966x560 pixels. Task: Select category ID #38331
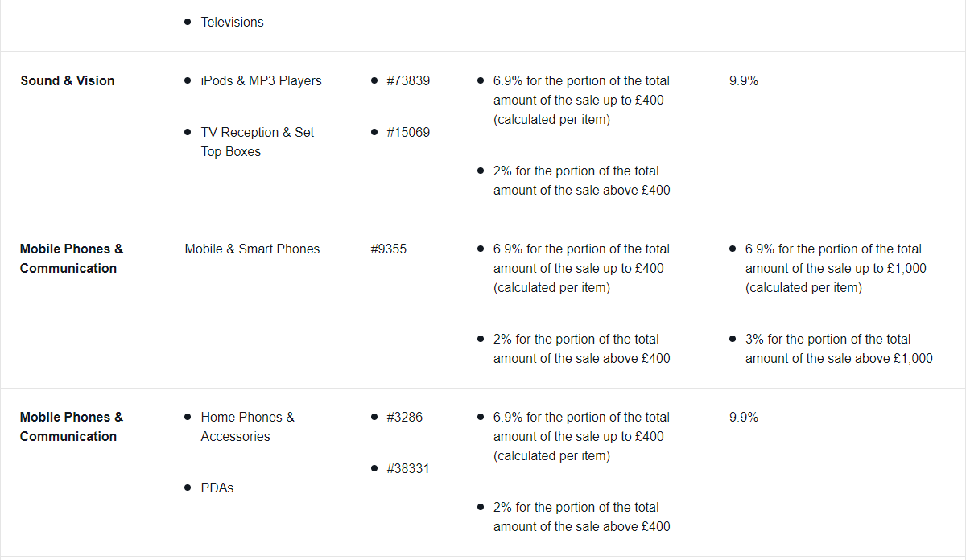tap(408, 468)
